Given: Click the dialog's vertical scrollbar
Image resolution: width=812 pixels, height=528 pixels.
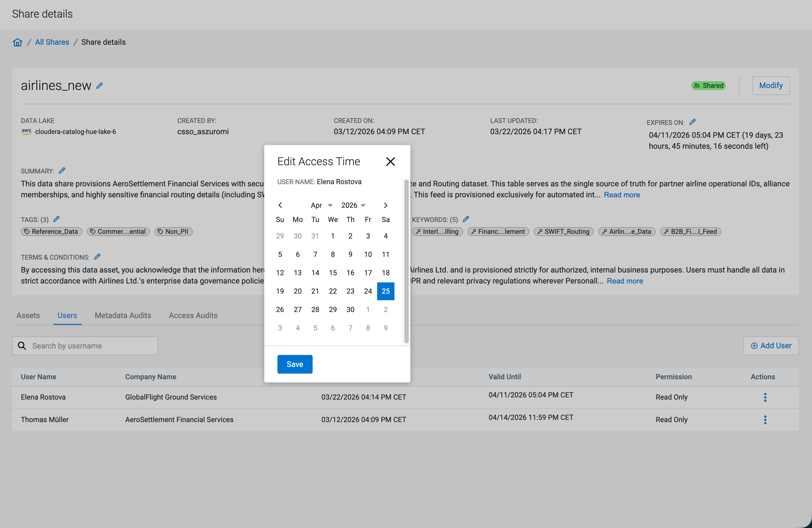Looking at the screenshot, I should pos(406,261).
